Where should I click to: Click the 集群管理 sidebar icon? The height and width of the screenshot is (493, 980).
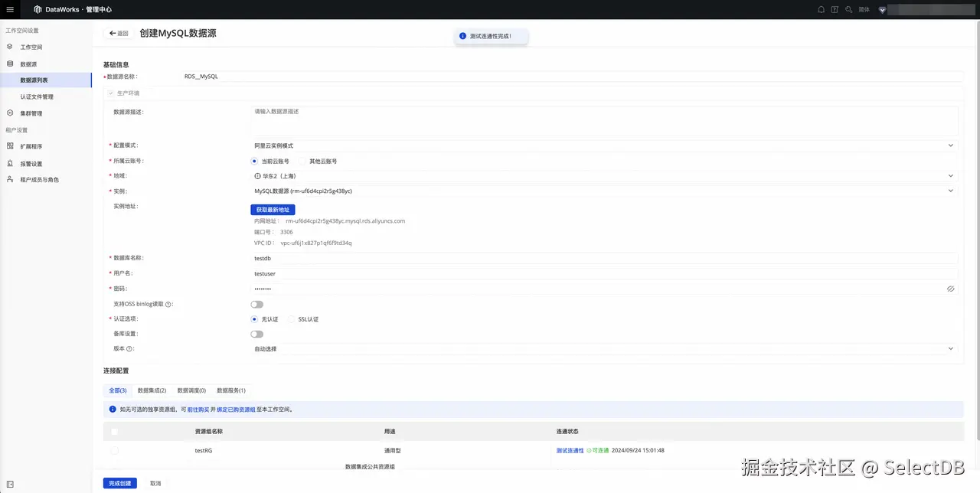point(10,113)
